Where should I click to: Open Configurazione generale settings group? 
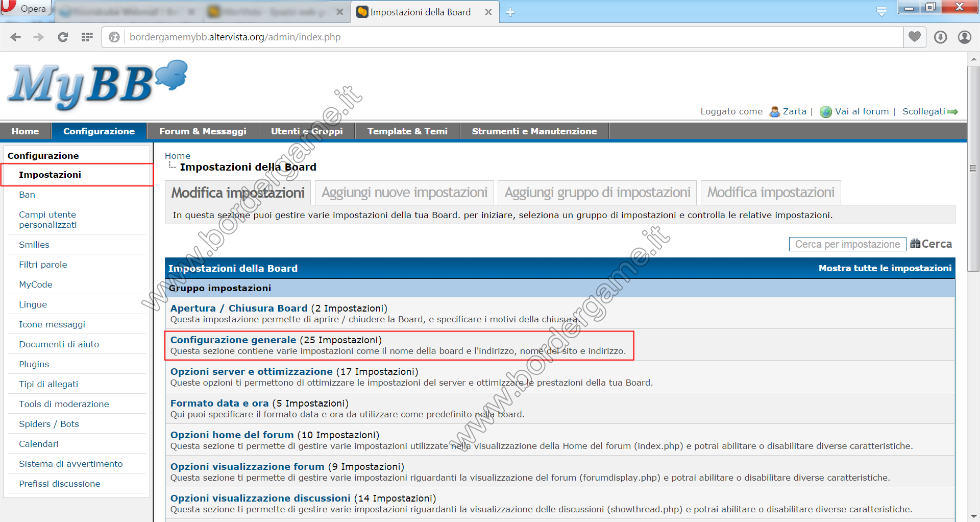pyautogui.click(x=233, y=340)
